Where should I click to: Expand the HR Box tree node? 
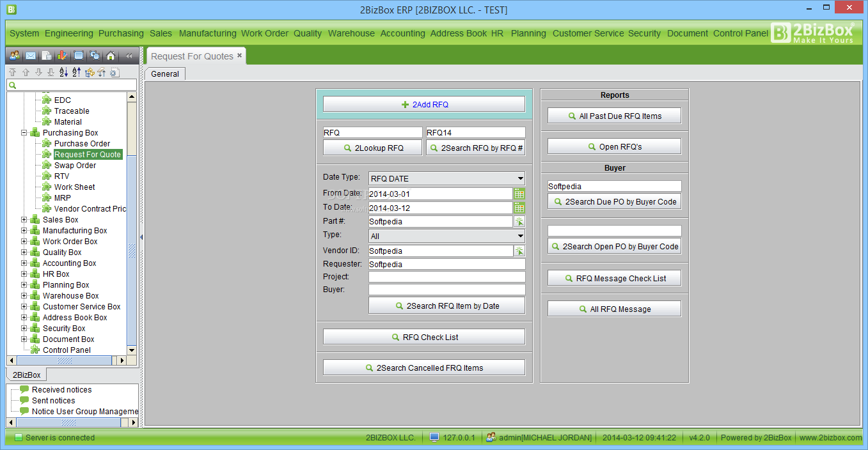click(24, 274)
